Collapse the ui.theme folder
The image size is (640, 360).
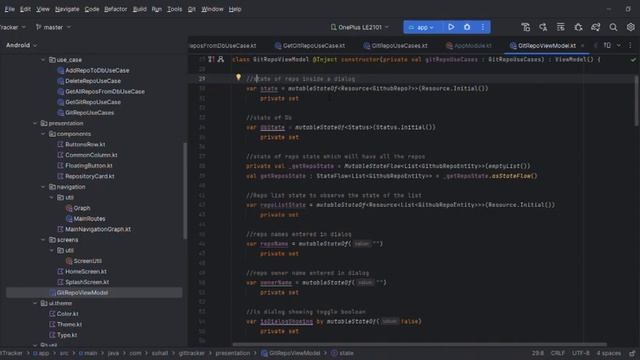pos(35,303)
